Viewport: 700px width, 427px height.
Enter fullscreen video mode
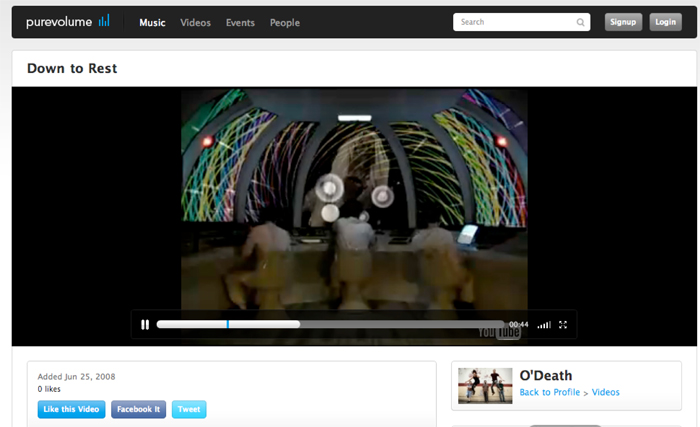[563, 324]
